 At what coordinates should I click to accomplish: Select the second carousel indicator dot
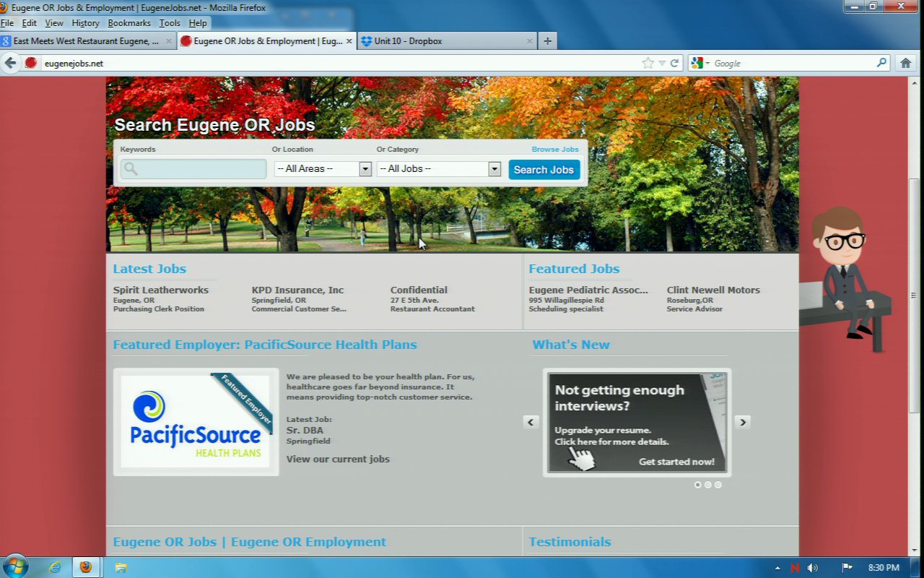tap(708, 485)
